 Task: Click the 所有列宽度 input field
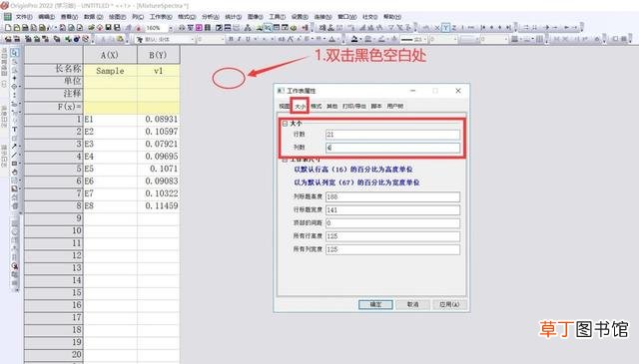pos(392,249)
